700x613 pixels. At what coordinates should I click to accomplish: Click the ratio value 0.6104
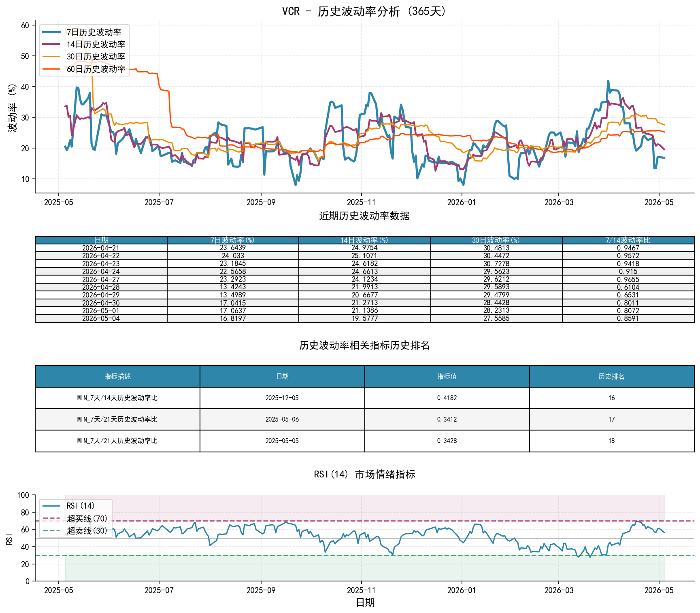628,287
